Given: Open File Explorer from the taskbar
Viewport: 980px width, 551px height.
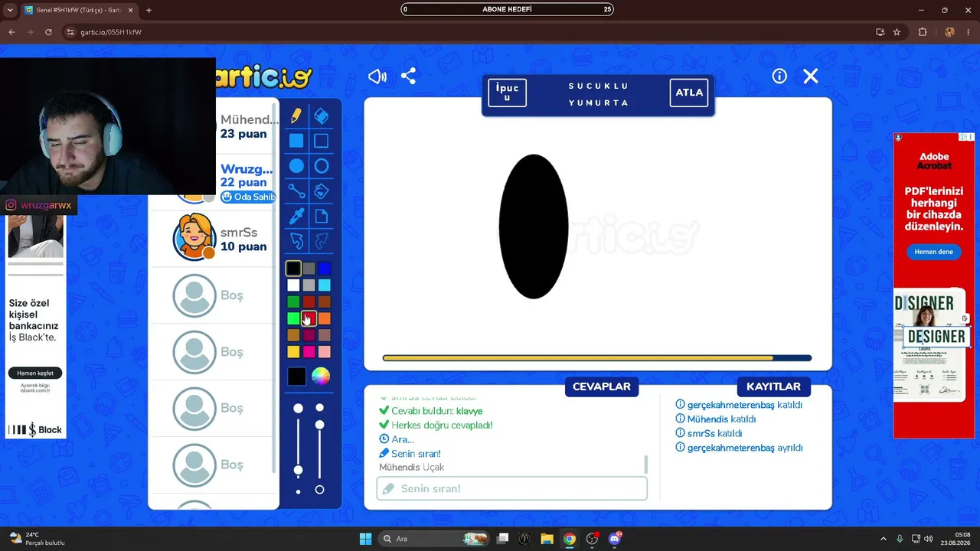Looking at the screenshot, I should tap(547, 539).
